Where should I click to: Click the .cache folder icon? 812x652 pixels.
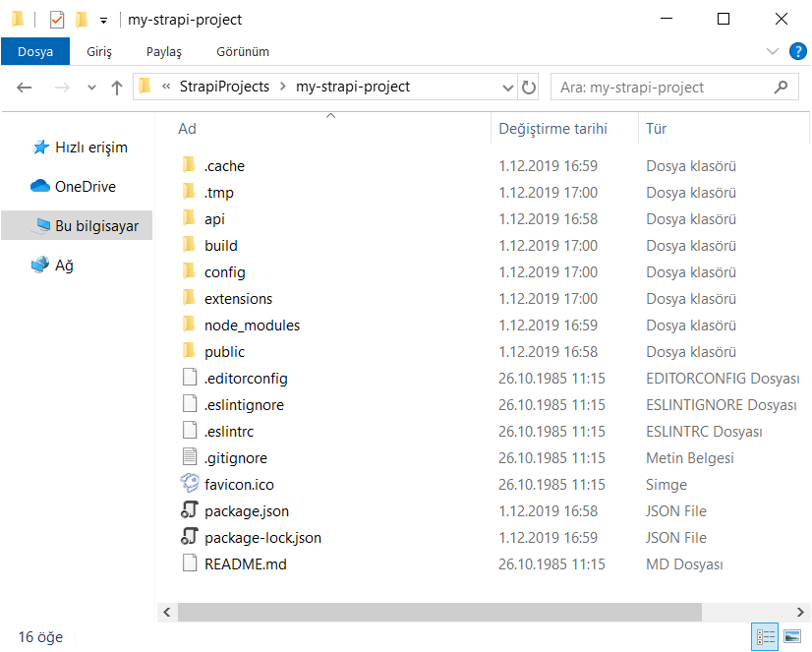click(189, 165)
